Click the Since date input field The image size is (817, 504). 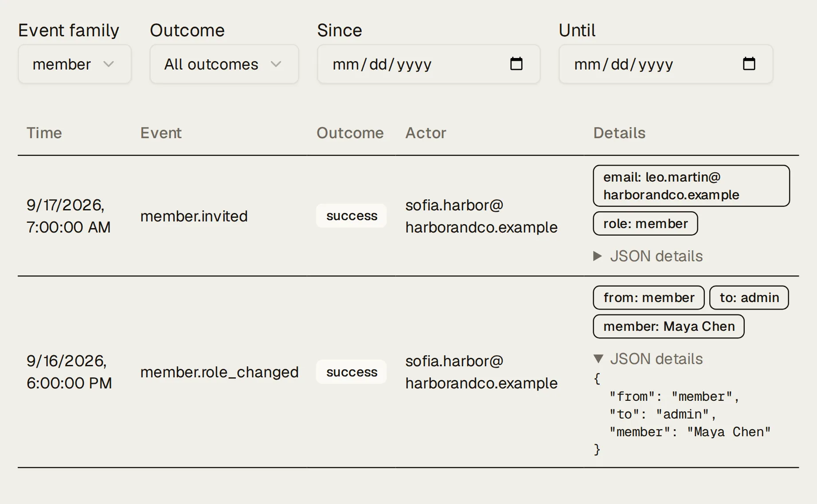click(428, 64)
